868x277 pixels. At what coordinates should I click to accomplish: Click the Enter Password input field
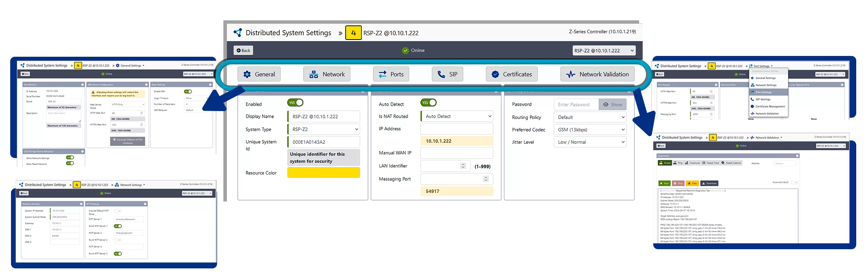tap(576, 104)
